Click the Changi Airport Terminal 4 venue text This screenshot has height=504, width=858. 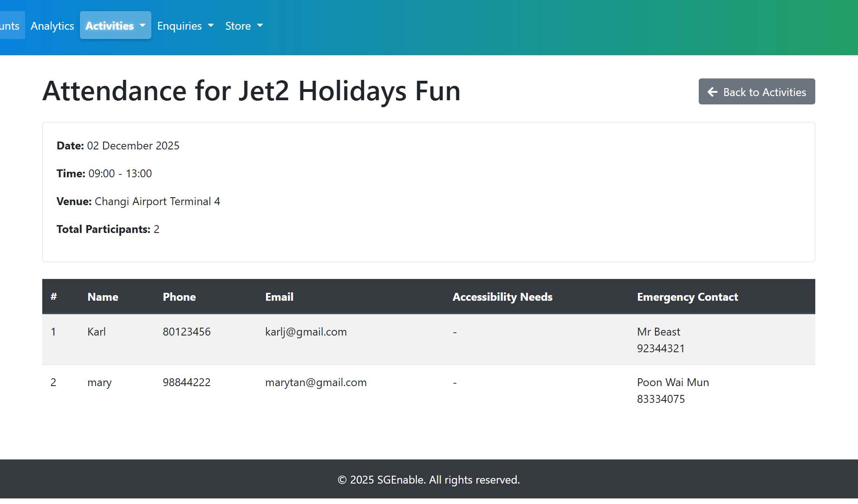(157, 201)
